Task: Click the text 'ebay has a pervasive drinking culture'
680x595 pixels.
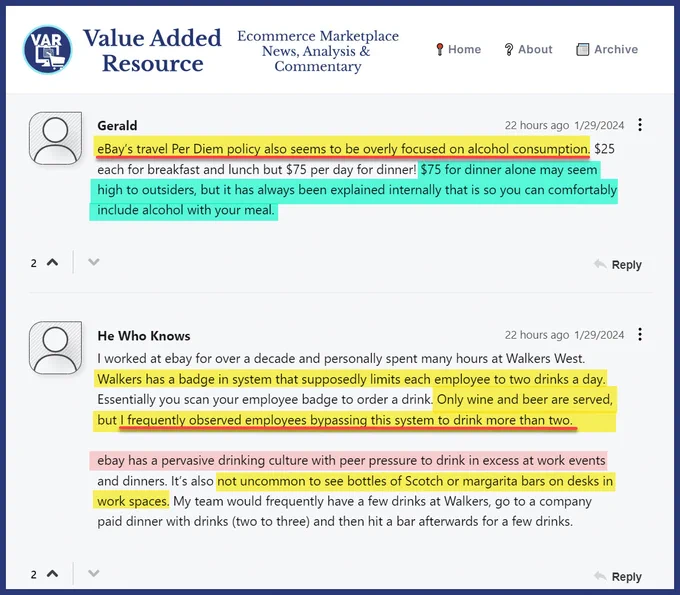Action: (x=202, y=461)
